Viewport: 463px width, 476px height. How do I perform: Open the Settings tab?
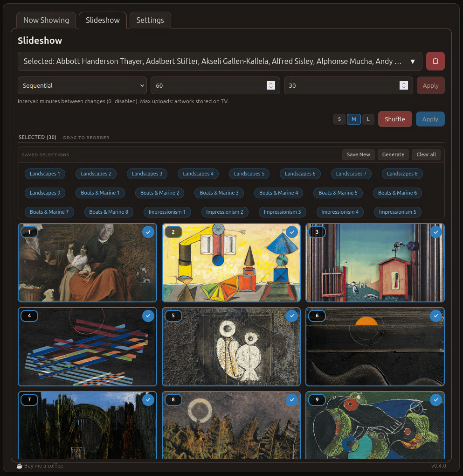click(150, 21)
